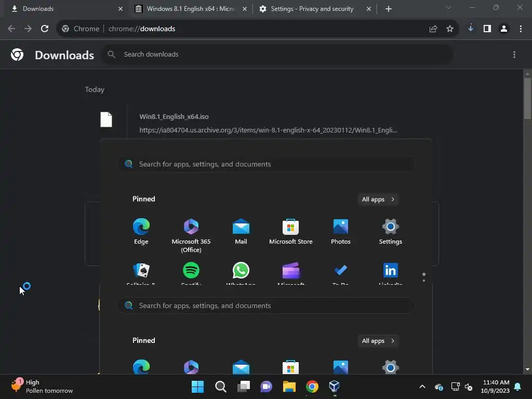The height and width of the screenshot is (399, 532).
Task: Open the High Pollen weather widget
Action: click(x=42, y=387)
